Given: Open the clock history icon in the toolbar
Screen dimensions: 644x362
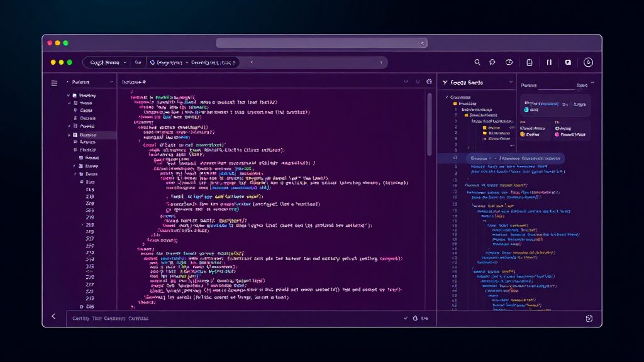Looking at the screenshot, I should pos(509,62).
